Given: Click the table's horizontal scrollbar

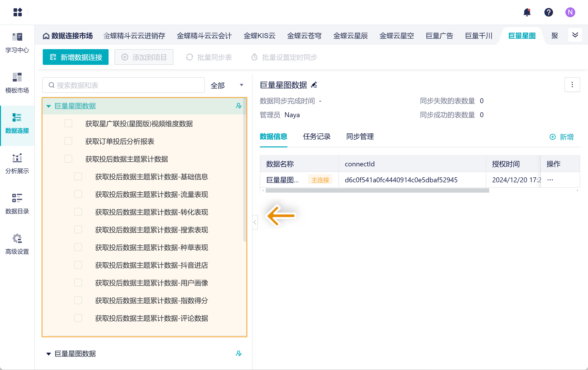Looking at the screenshot, I should tap(377, 190).
